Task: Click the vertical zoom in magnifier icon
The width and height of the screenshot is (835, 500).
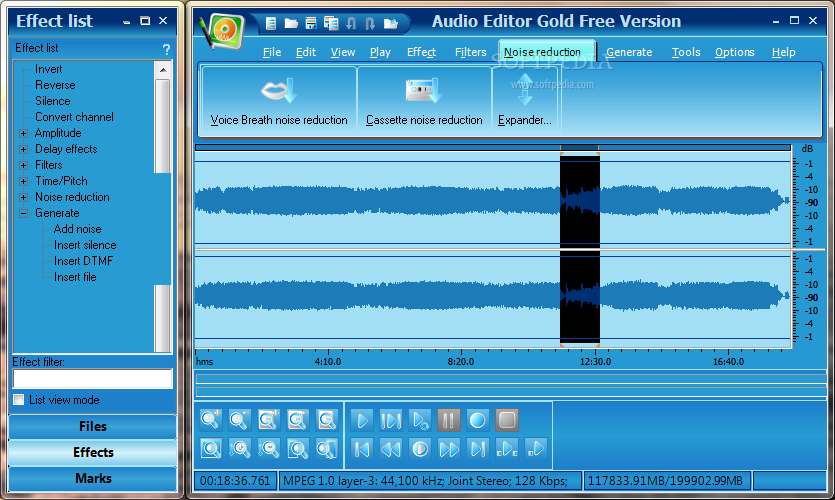Action: pyautogui.click(x=240, y=449)
